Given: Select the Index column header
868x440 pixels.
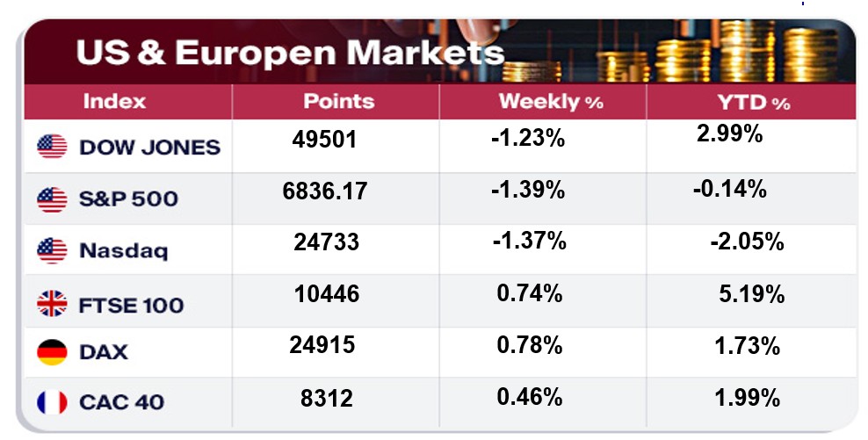Looking at the screenshot, I should [114, 101].
